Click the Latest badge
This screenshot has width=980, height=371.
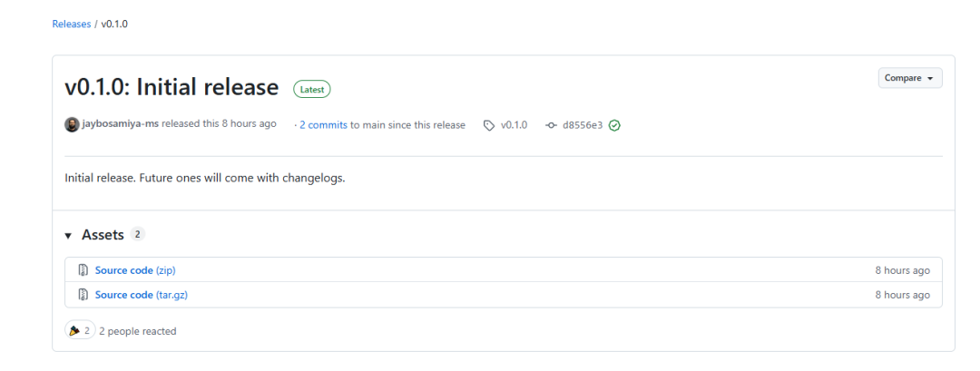click(x=312, y=89)
